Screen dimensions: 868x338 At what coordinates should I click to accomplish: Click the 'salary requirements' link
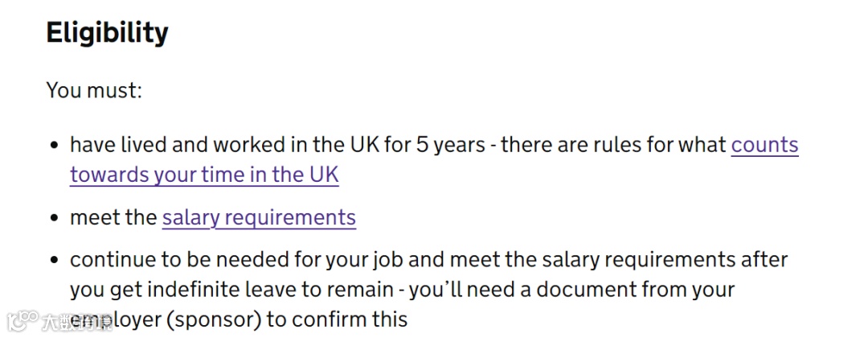pyautogui.click(x=259, y=217)
